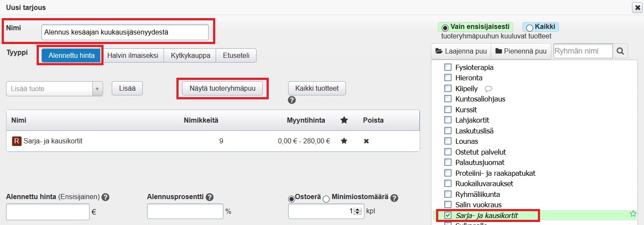Collapse the tree with Pienennä puu
The width and height of the screenshot is (644, 225).
coord(521,51)
